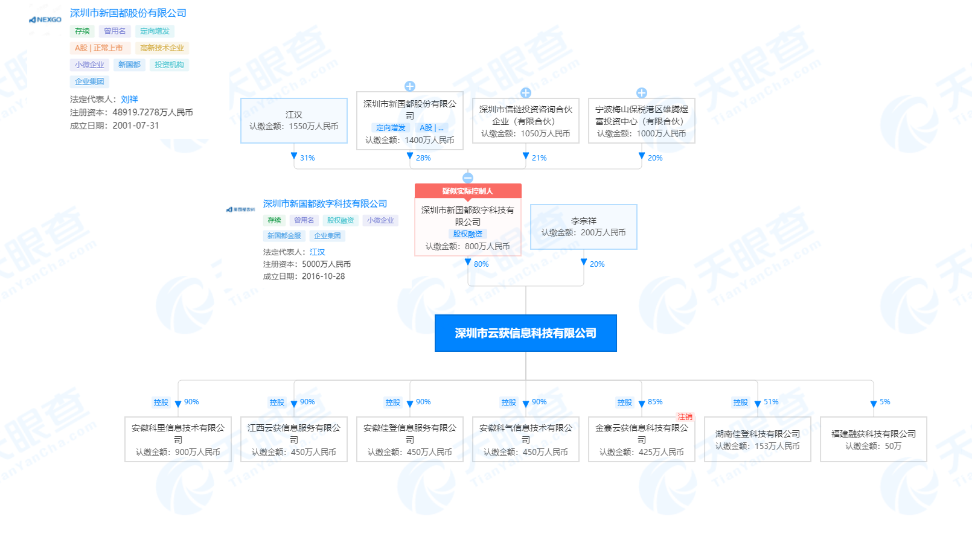Click the 31% share label under 江汉
This screenshot has height=560, width=972.
(307, 158)
